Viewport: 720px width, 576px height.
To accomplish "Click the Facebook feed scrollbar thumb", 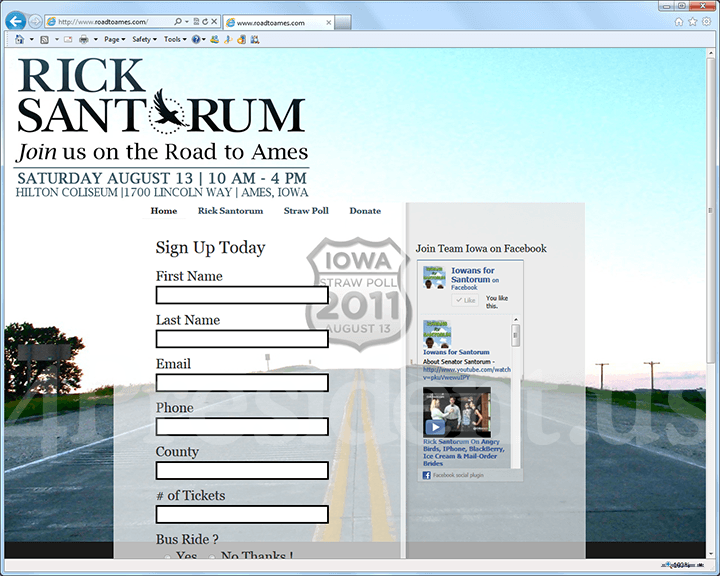I will [516, 336].
